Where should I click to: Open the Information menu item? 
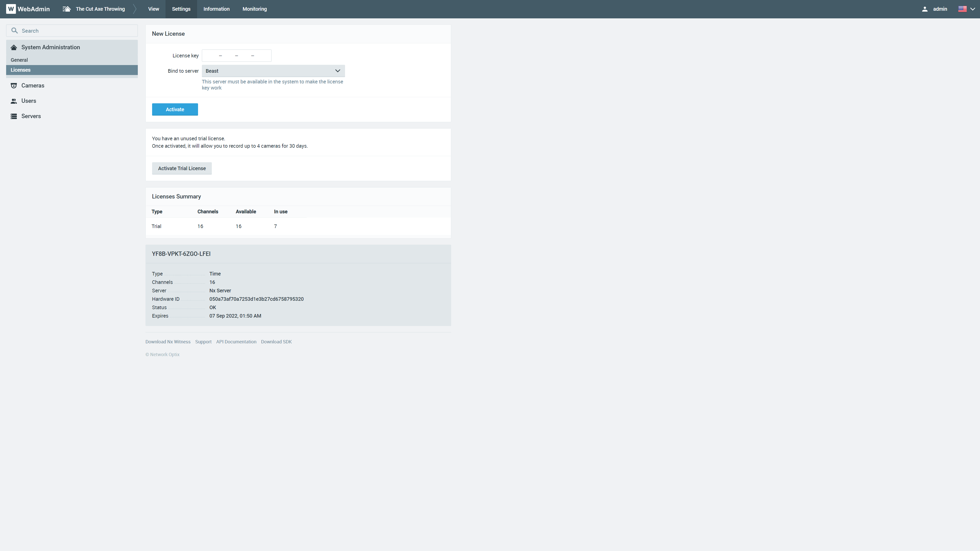click(x=216, y=9)
